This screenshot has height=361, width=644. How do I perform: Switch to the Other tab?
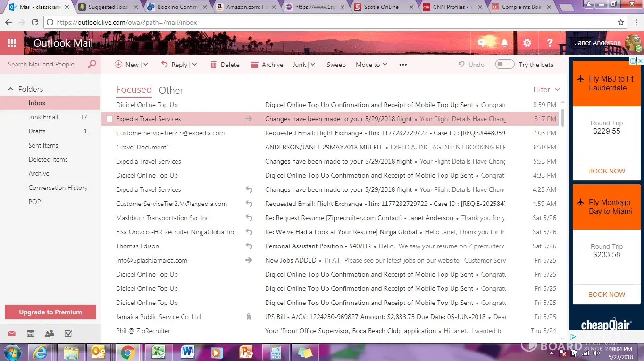coord(171,90)
